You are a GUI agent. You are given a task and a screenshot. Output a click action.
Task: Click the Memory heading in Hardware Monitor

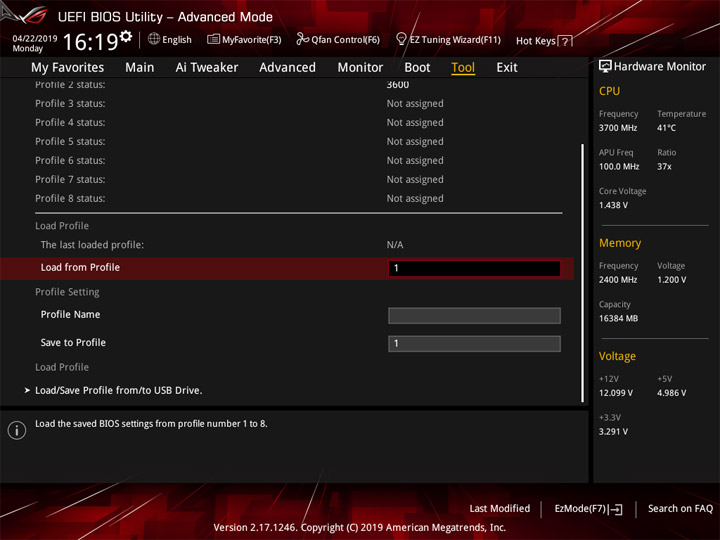pyautogui.click(x=620, y=243)
